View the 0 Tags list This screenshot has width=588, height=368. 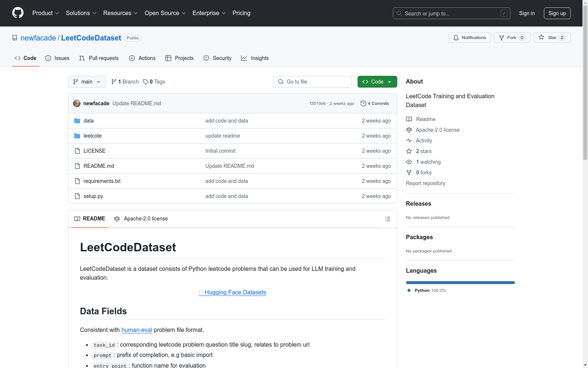coord(154,82)
